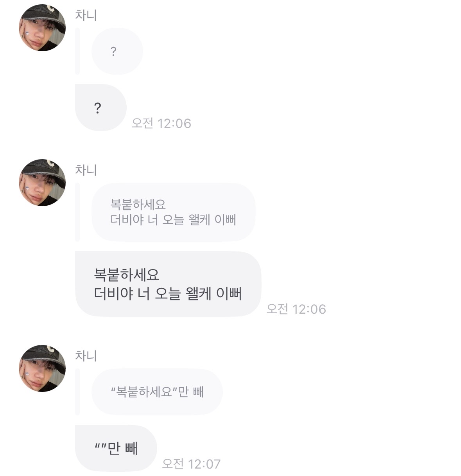461x476 pixels.
Task: Click the reply bar left of quoted "복붙하세요"만 빼
Action: pyautogui.click(x=77, y=392)
